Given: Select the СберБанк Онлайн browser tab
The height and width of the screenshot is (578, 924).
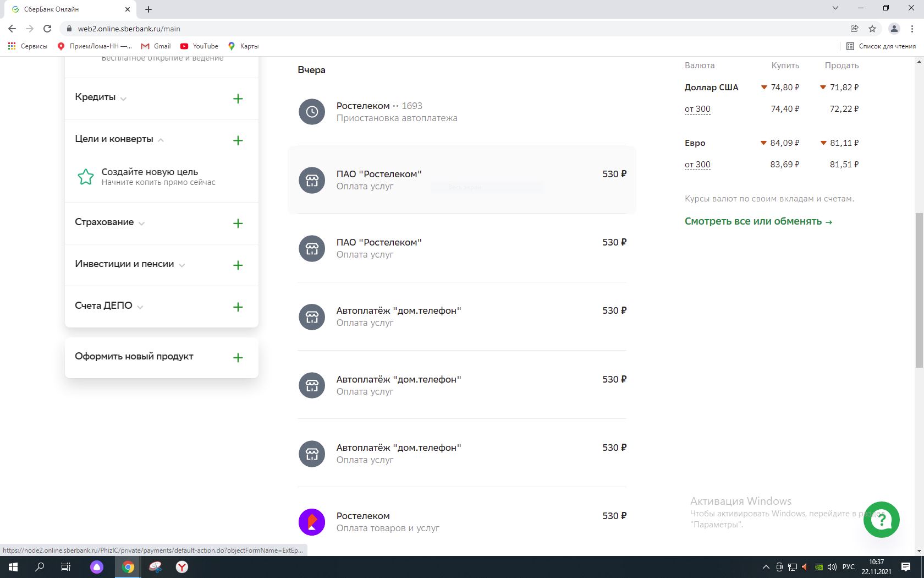Looking at the screenshot, I should (x=66, y=9).
